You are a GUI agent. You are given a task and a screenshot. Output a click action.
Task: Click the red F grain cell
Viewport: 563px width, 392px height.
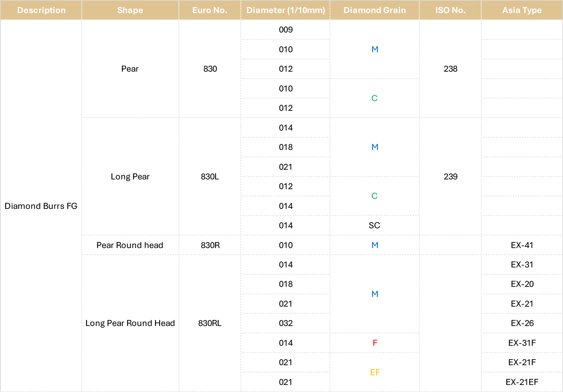pos(375,343)
